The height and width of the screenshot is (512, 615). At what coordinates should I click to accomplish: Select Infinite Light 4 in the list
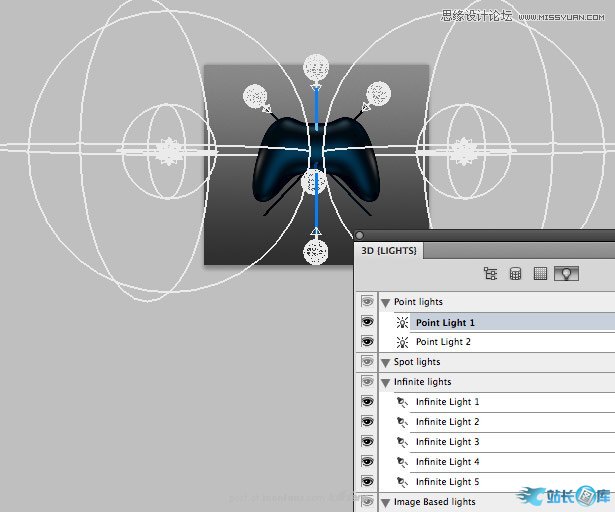point(447,462)
